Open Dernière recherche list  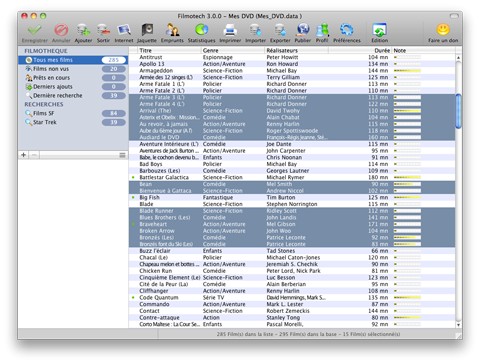tap(73, 96)
